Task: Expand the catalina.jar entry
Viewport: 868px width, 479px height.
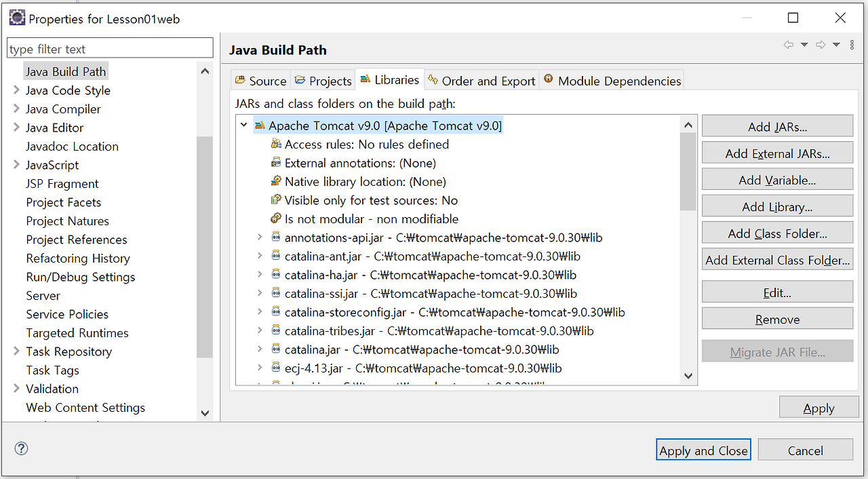Action: click(x=260, y=349)
